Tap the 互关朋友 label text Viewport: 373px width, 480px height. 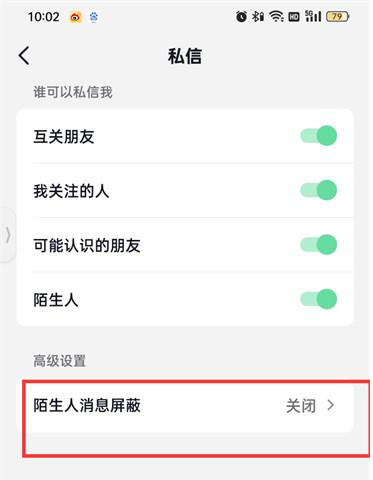[x=64, y=136]
